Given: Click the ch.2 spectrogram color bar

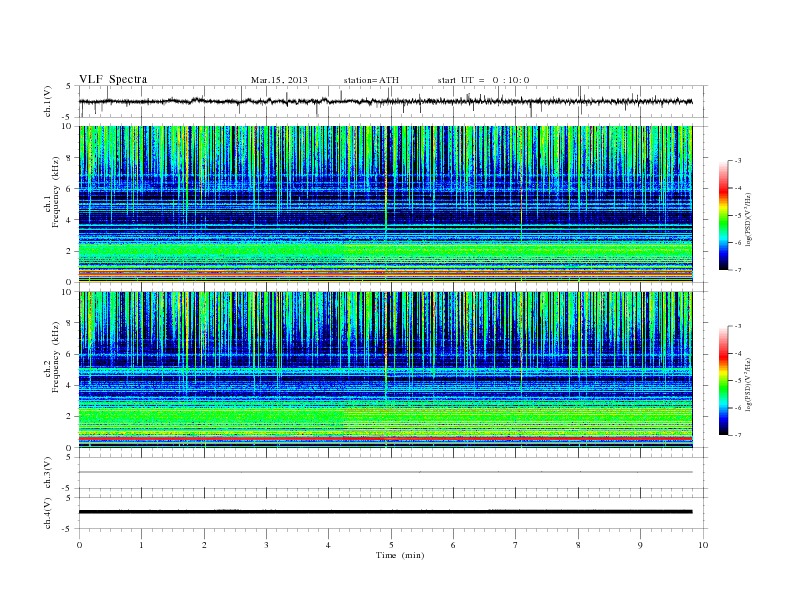Looking at the screenshot, I should coord(723,381).
